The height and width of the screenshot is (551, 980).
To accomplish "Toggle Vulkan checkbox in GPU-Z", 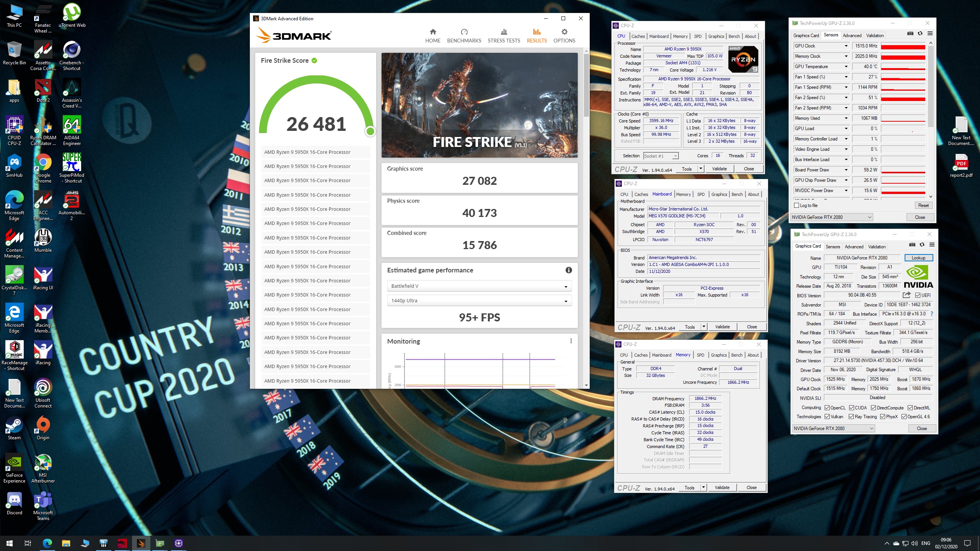I will pos(827,417).
